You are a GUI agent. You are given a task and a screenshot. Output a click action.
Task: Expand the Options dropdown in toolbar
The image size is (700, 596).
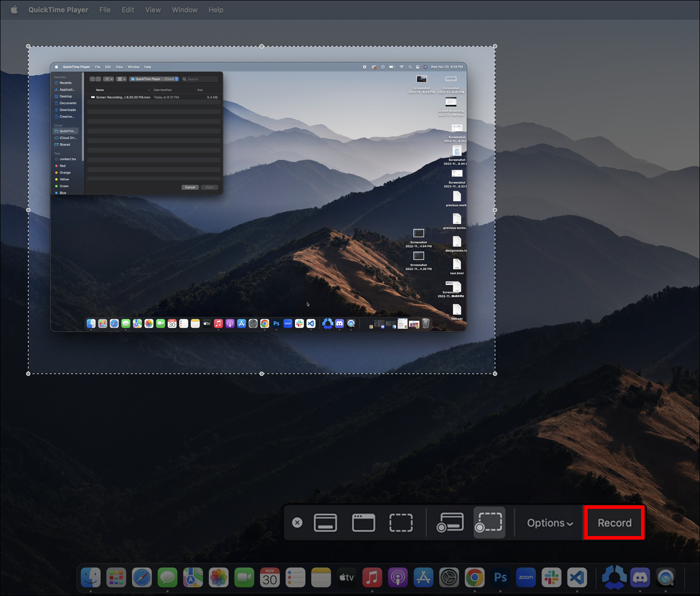(550, 523)
